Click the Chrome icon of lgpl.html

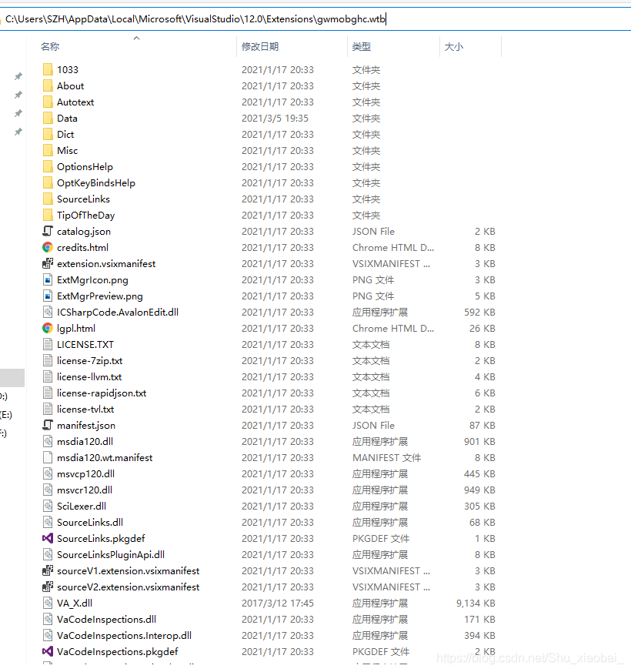[48, 328]
